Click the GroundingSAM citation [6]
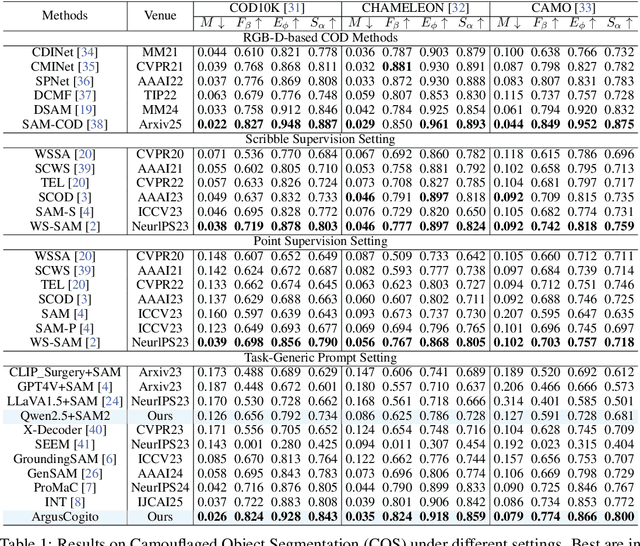The image size is (640, 546). click(110, 458)
